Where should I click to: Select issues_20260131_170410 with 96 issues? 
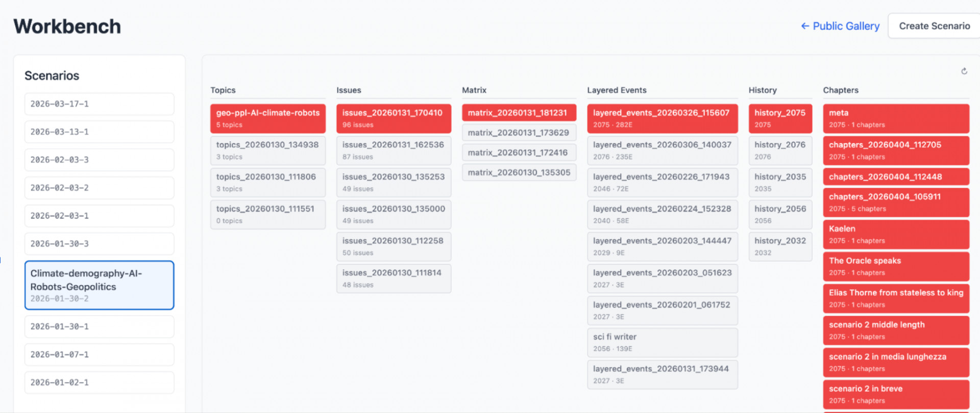(x=393, y=118)
